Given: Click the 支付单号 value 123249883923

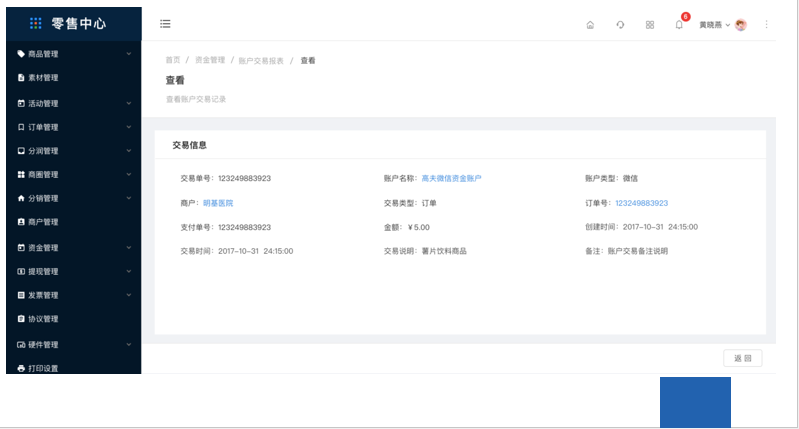Looking at the screenshot, I should pos(245,227).
